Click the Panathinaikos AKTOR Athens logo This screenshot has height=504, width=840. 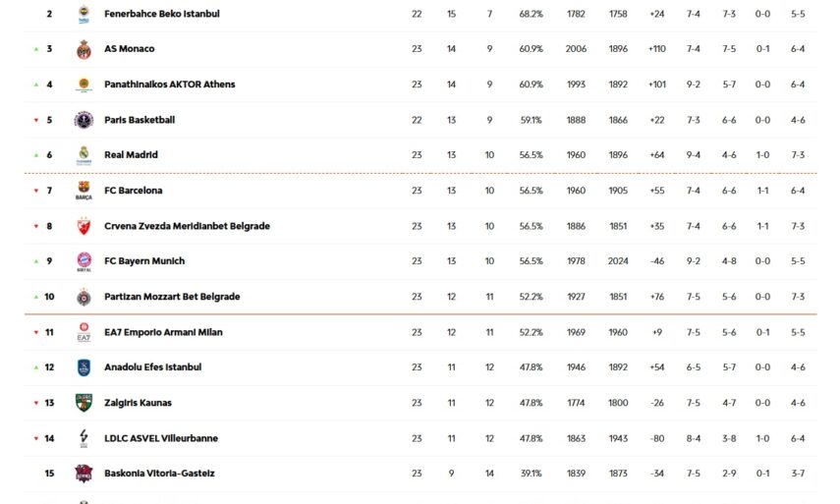(x=84, y=84)
